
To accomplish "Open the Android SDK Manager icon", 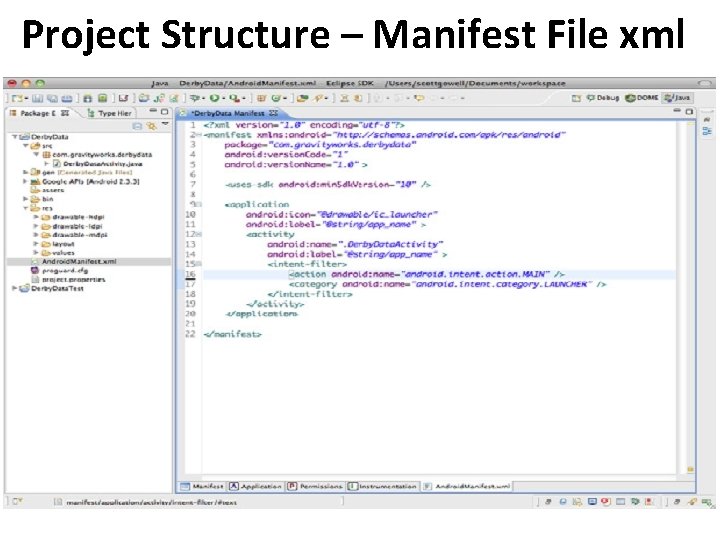I will (x=87, y=98).
